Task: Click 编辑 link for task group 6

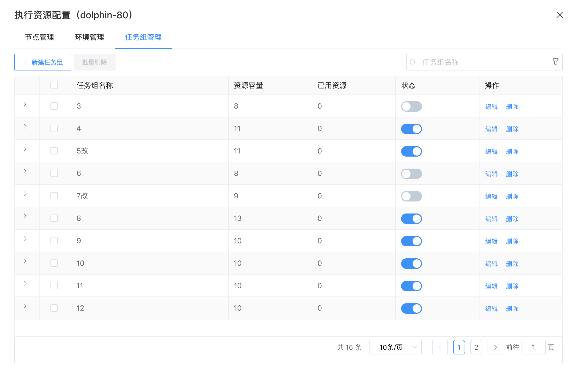Action: pos(491,174)
